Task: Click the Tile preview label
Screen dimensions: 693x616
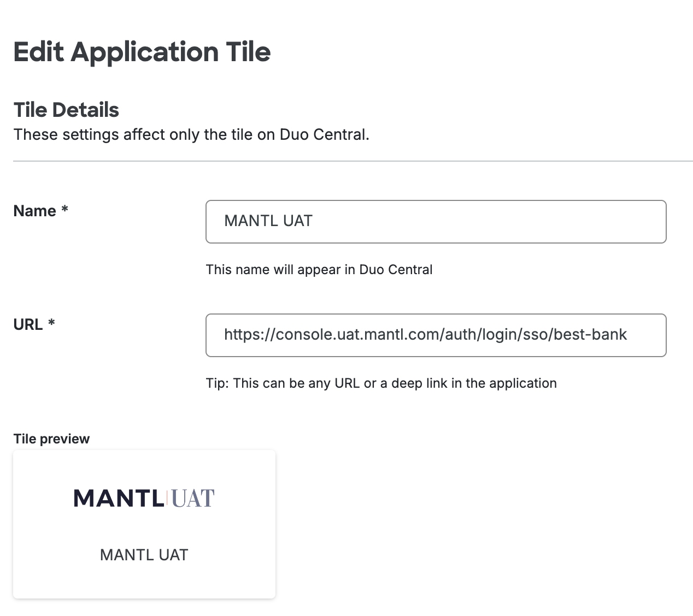Action: point(51,439)
